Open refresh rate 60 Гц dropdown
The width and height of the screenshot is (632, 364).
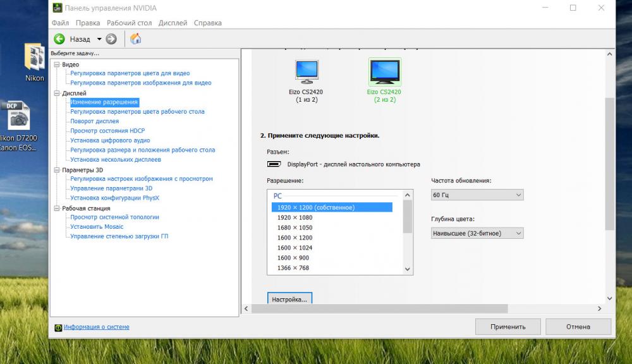[x=477, y=195]
